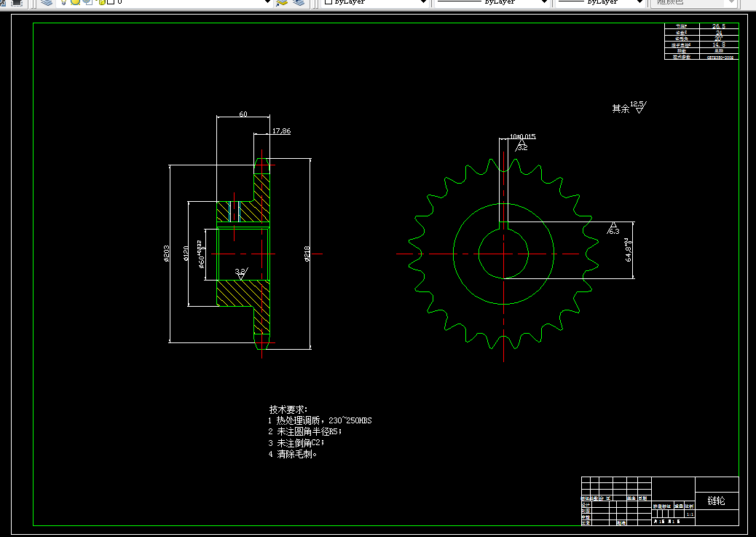The image size is (756, 537).
Task: Toggle the layer freeze sun icon
Action: (x=75, y=2)
